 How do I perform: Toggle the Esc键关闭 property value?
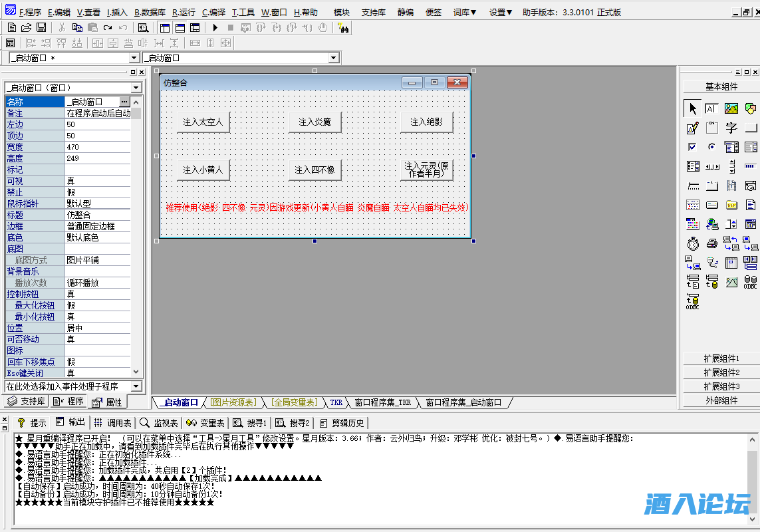tap(73, 372)
